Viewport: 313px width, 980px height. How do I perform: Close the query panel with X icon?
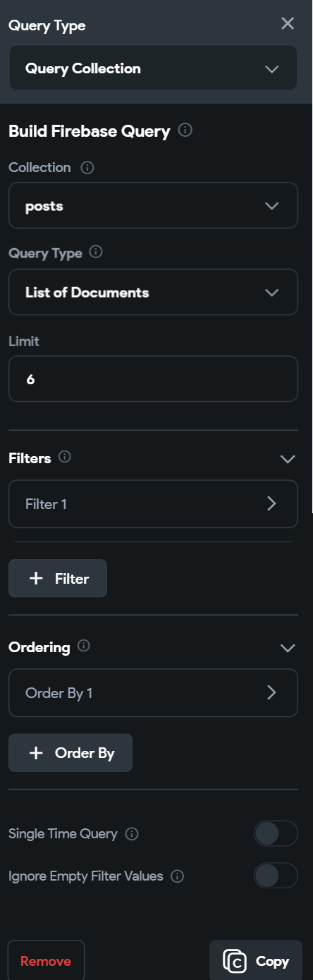click(288, 23)
